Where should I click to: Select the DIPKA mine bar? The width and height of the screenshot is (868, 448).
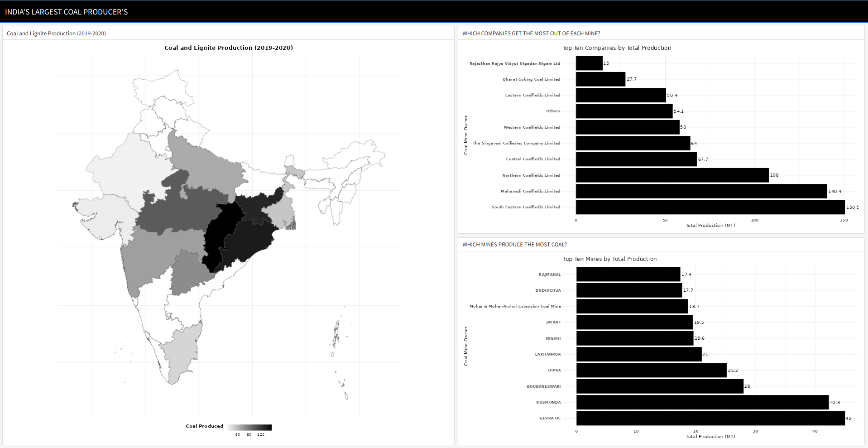point(652,370)
